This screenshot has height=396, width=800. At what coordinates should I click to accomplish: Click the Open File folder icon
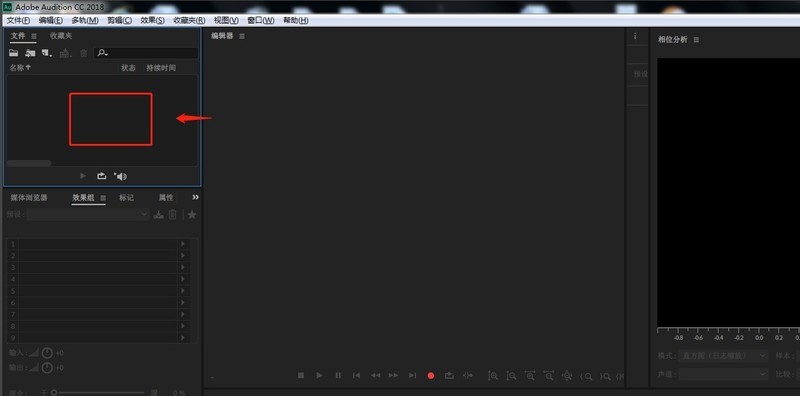coord(14,53)
